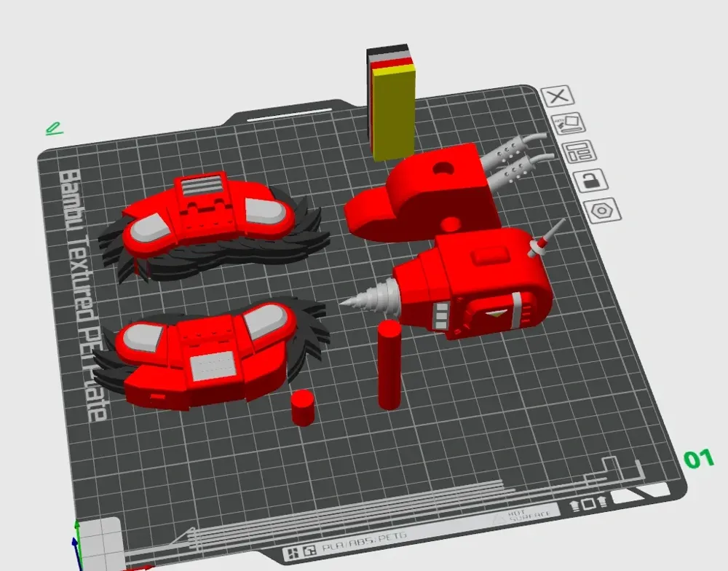
Task: Delete the plate using the X icon
Action: click(x=557, y=98)
